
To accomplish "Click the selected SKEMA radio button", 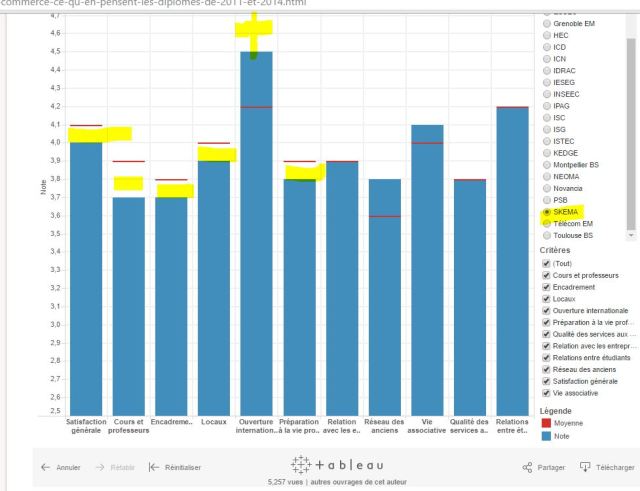I will click(547, 212).
